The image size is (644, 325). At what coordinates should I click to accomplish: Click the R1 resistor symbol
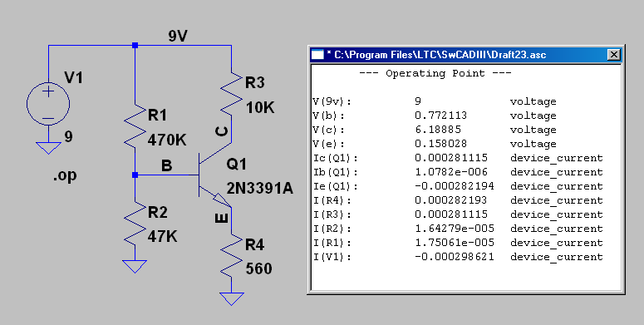coord(135,126)
